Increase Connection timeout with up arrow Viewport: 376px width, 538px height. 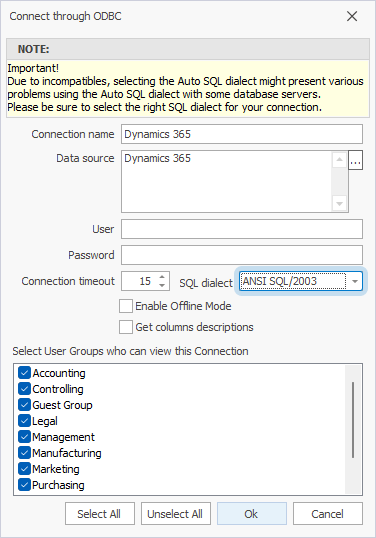(162, 277)
